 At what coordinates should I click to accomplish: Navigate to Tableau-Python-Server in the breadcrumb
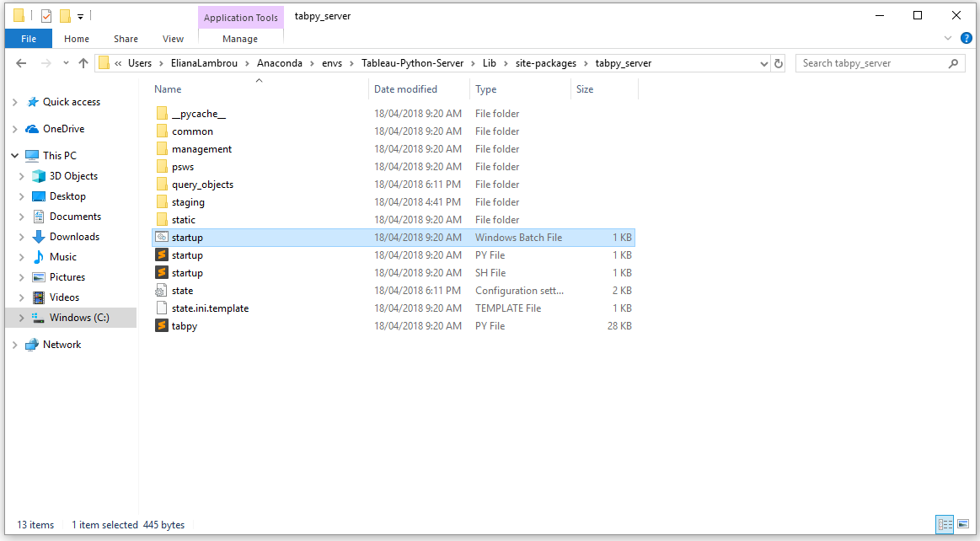pyautogui.click(x=413, y=63)
